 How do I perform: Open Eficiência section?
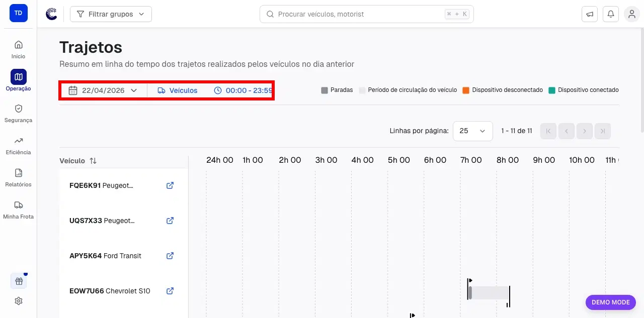coord(19,145)
